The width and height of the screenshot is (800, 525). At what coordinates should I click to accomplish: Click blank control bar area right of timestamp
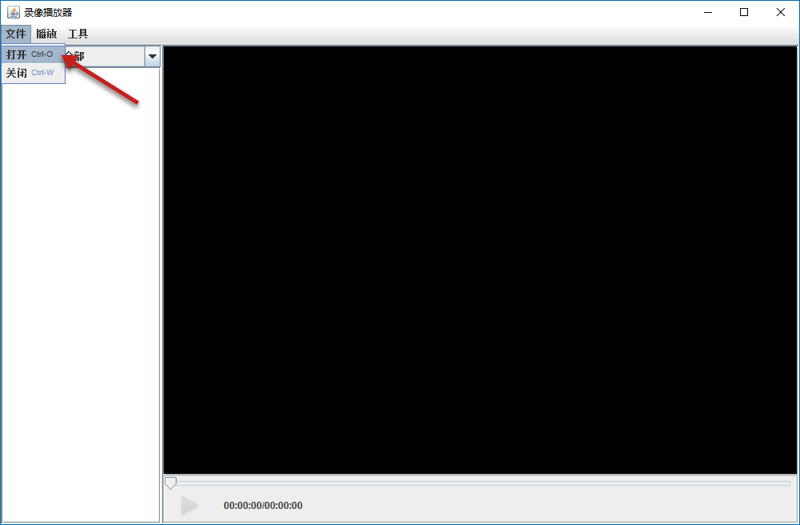(550, 506)
